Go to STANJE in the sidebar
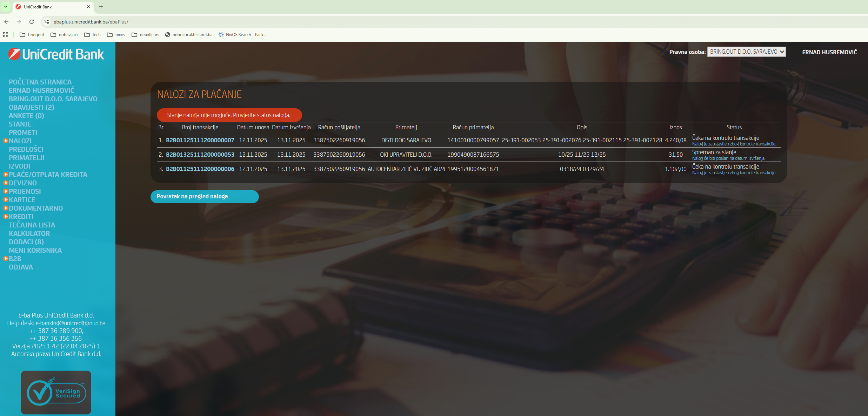The width and height of the screenshot is (868, 416). [20, 124]
